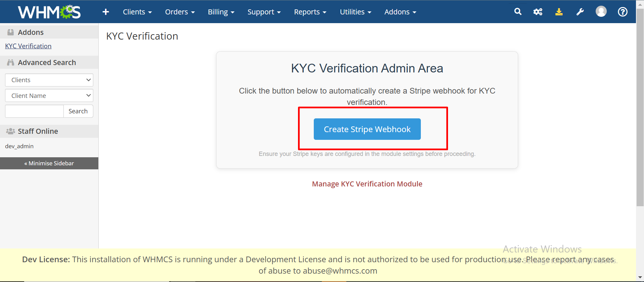Screen dimensions: 644x282
Task: Click the advanced search text field
Action: coord(34,111)
